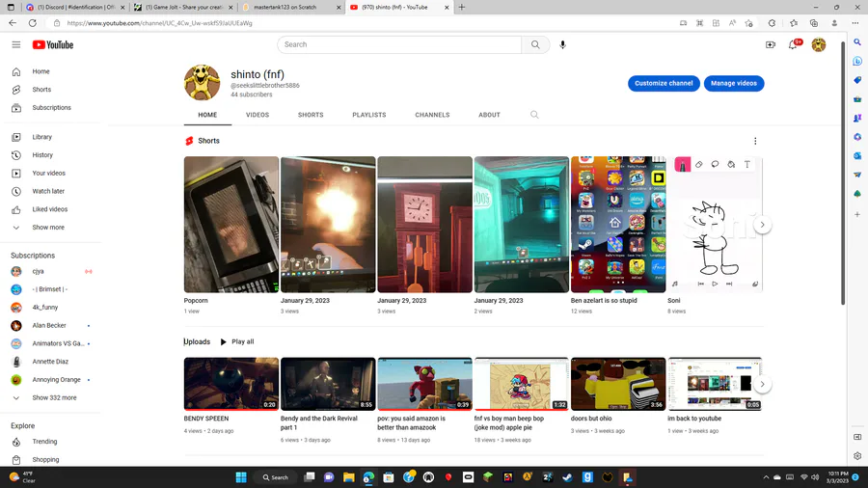Image resolution: width=868 pixels, height=488 pixels.
Task: Open the im back to youtube video thumbnail
Action: [715, 384]
